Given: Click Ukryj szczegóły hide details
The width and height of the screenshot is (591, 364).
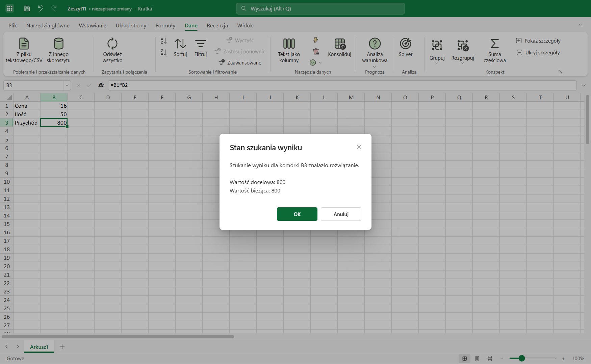Looking at the screenshot, I should point(538,52).
